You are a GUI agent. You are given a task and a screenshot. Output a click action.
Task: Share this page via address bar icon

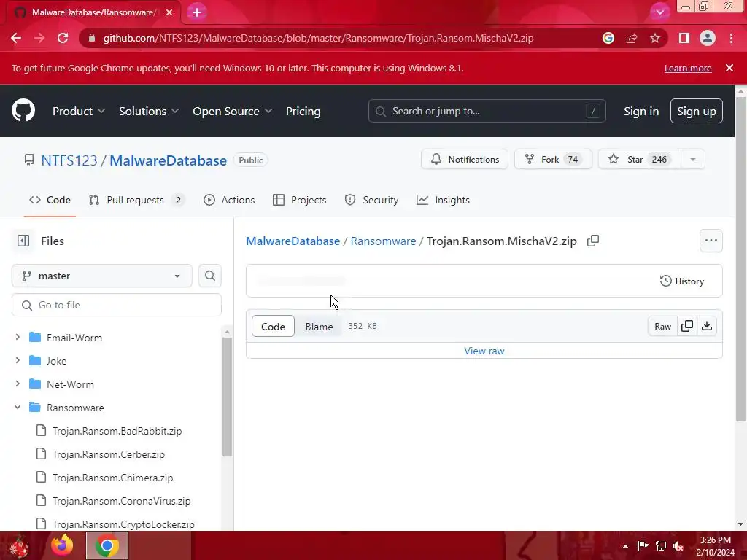pyautogui.click(x=632, y=38)
